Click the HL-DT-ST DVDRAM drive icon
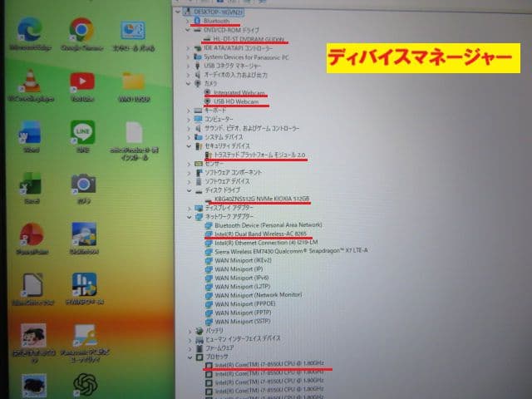532x399 pixels. tap(207, 39)
